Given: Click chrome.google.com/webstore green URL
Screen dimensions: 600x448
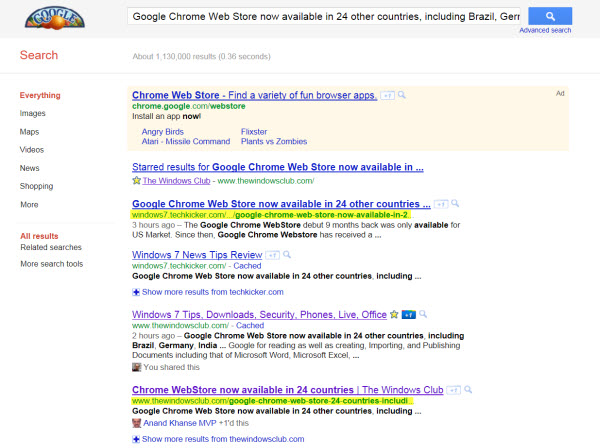Looking at the screenshot, I should click(189, 106).
